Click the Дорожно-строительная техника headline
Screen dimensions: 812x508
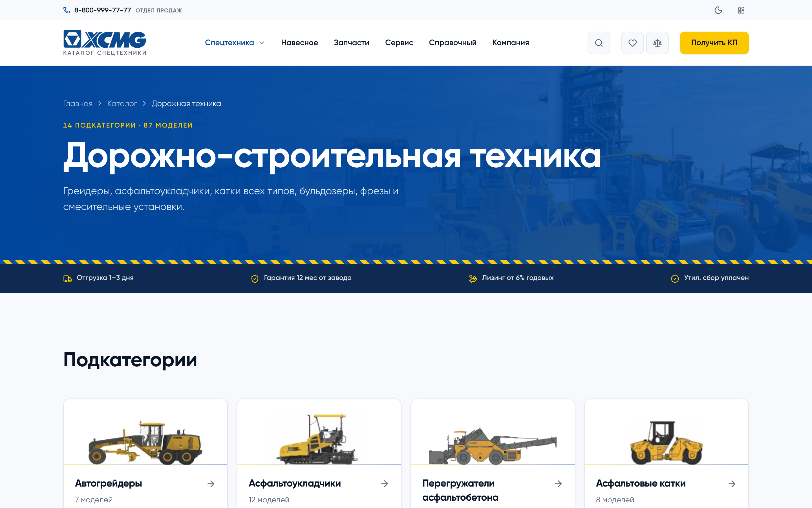pyautogui.click(x=332, y=156)
